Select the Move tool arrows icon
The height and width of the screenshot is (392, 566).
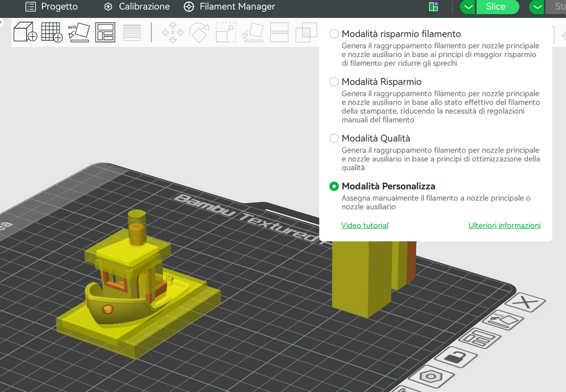[172, 32]
